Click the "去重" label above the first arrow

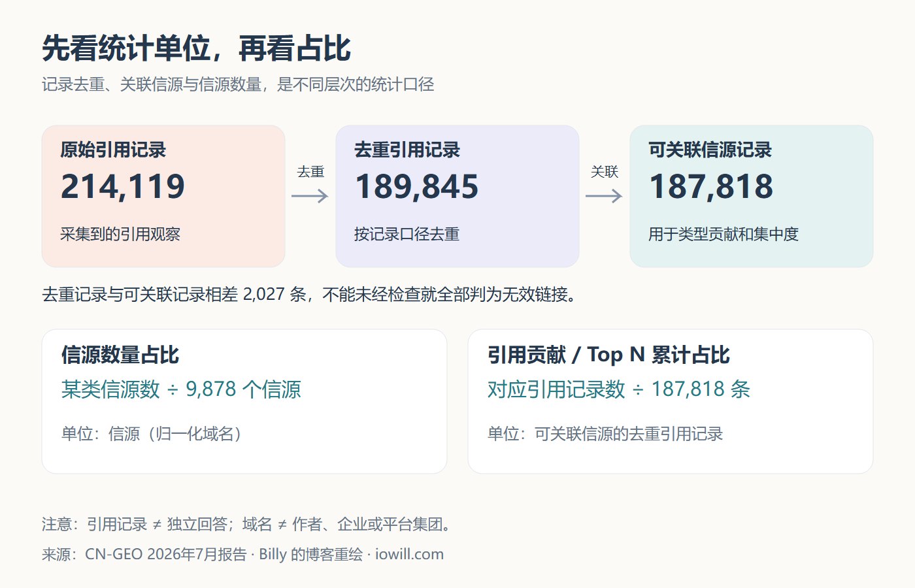point(310,172)
